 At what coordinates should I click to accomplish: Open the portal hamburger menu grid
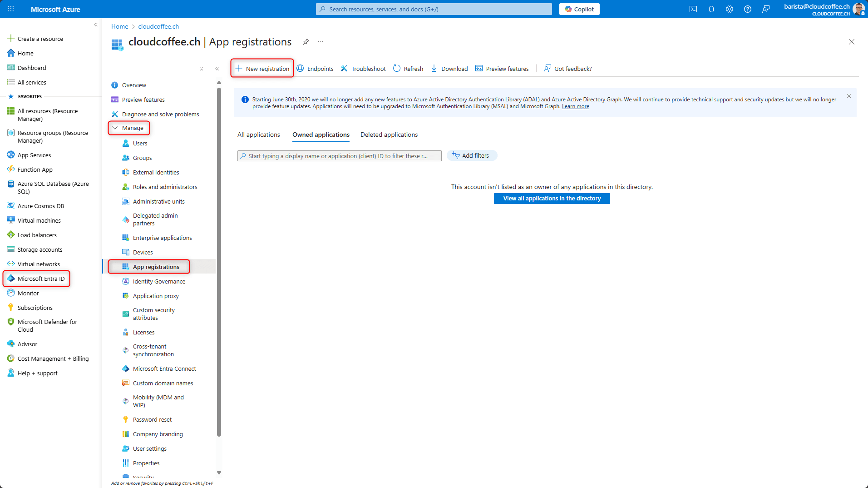click(11, 9)
